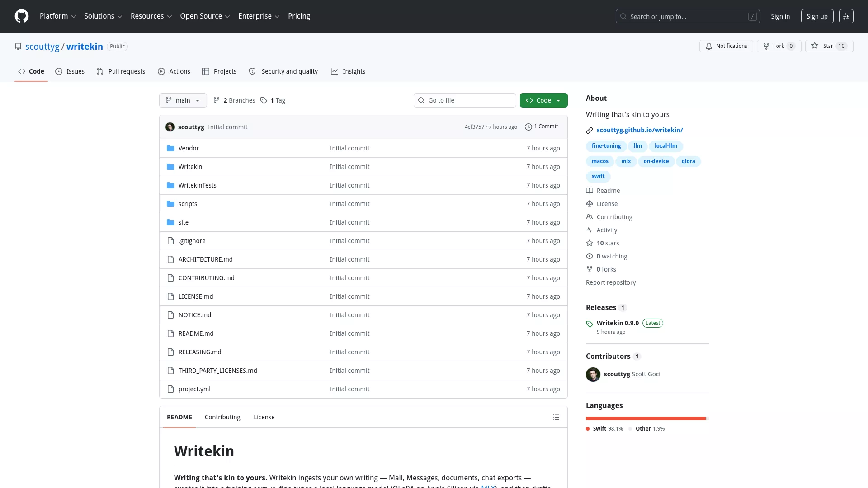The width and height of the screenshot is (868, 488).
Task: Click the scales icon next to License
Action: tap(590, 204)
